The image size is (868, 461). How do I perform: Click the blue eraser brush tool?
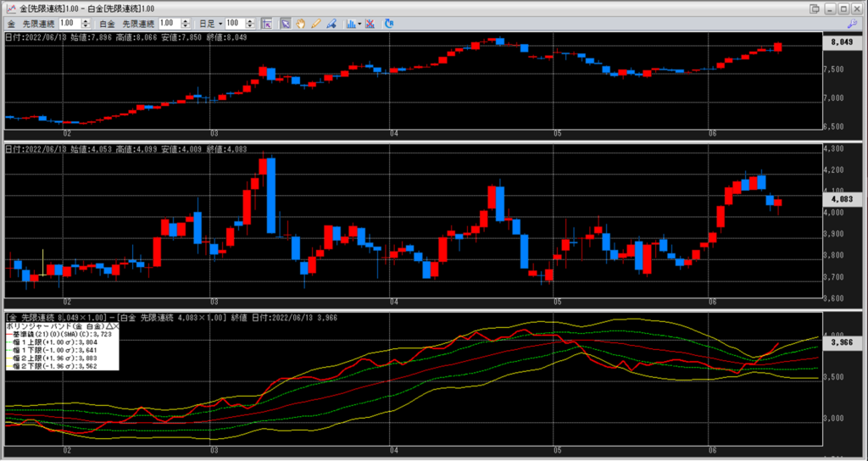point(331,24)
